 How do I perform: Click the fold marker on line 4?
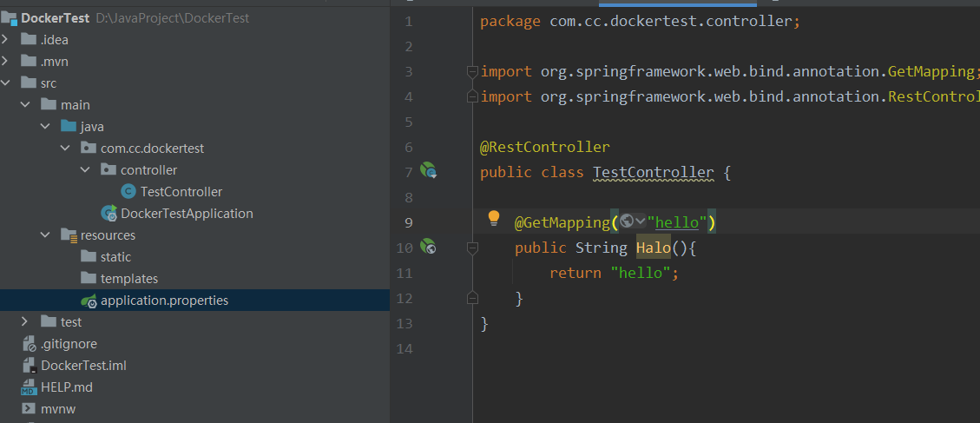coord(472,96)
